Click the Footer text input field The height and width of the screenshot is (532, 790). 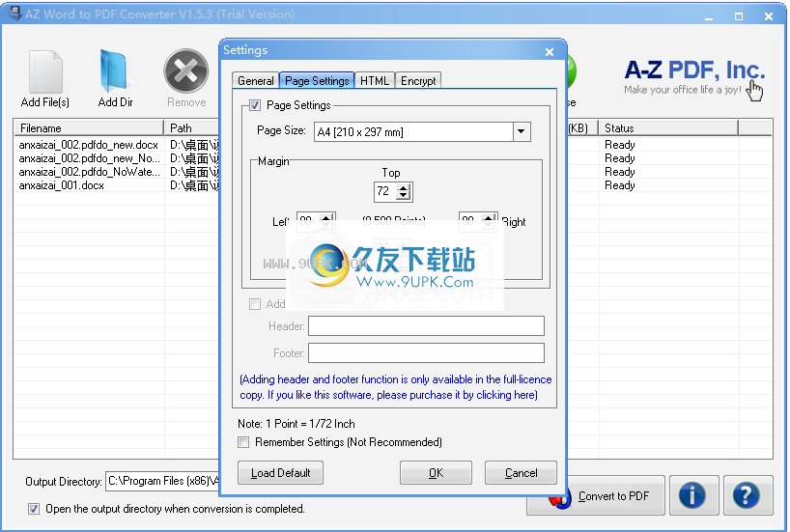tap(426, 352)
